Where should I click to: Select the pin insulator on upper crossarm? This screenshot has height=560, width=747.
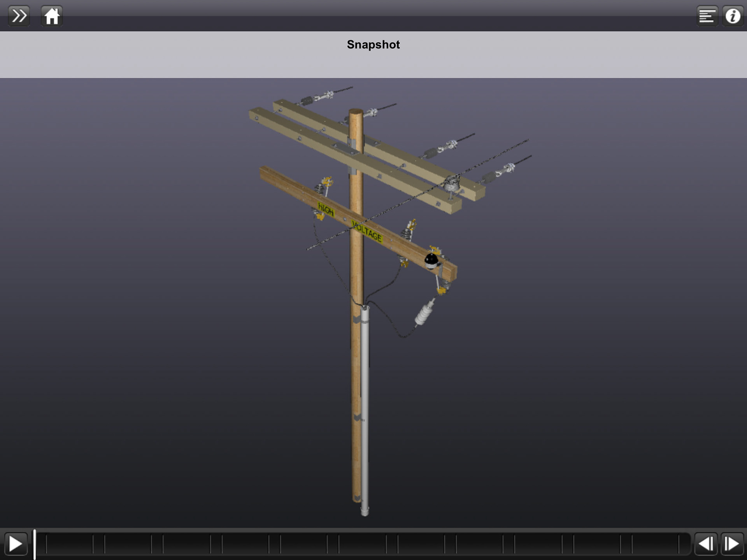(x=451, y=184)
